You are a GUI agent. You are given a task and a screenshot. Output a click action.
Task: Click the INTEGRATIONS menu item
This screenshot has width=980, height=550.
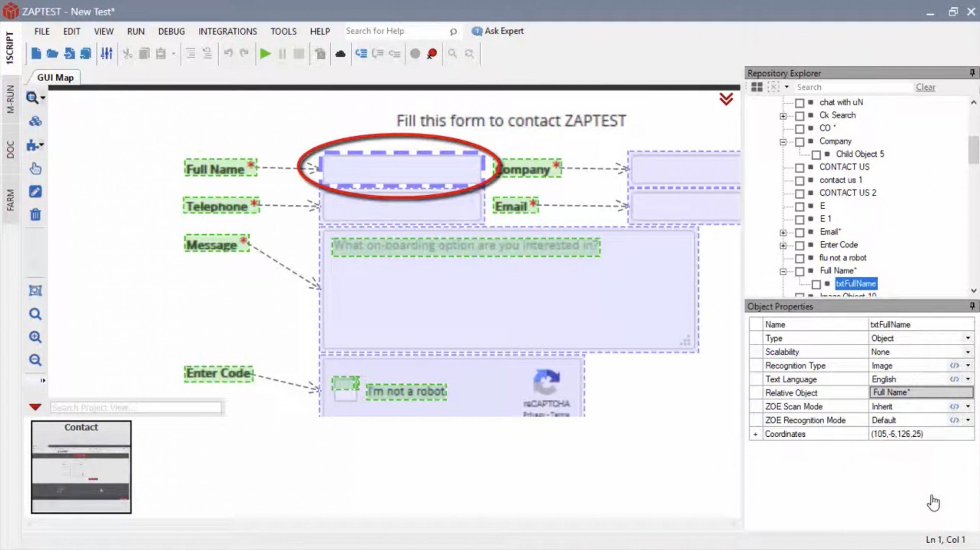tap(227, 31)
